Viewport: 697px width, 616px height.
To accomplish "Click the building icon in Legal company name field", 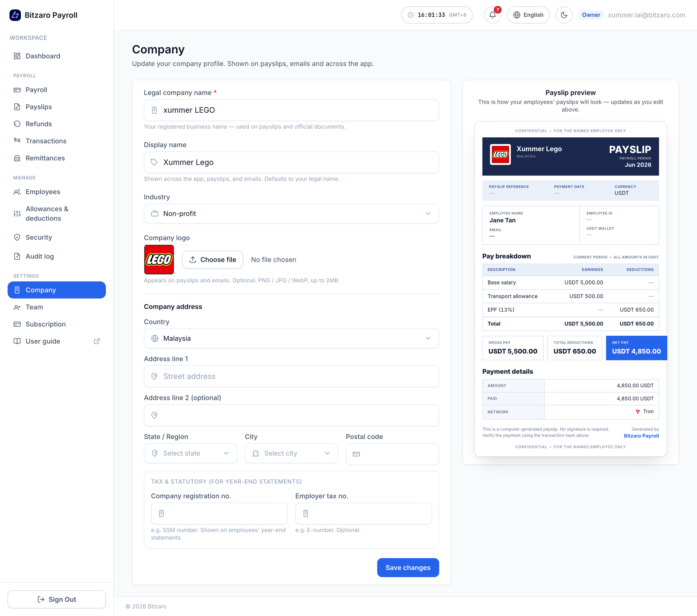I will pyautogui.click(x=154, y=110).
